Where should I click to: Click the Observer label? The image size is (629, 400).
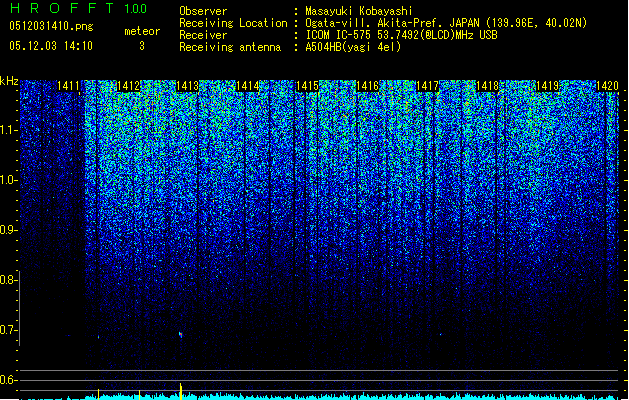pyautogui.click(x=203, y=11)
